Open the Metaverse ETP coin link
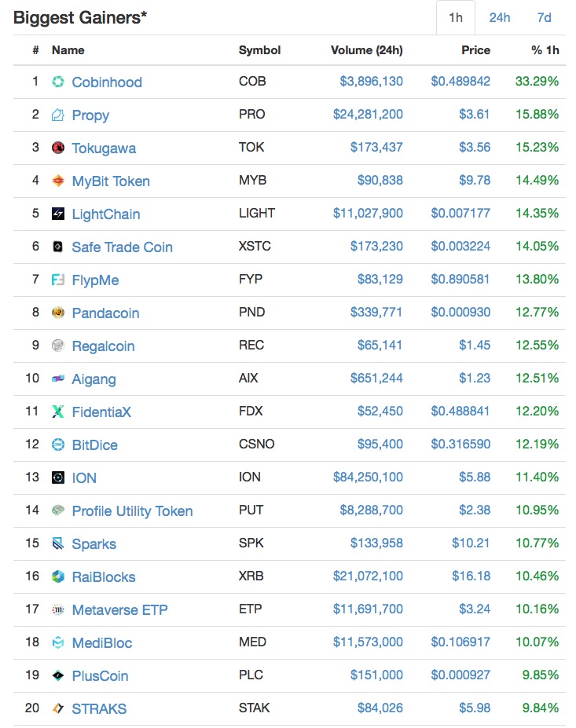576x728 pixels. 119,609
